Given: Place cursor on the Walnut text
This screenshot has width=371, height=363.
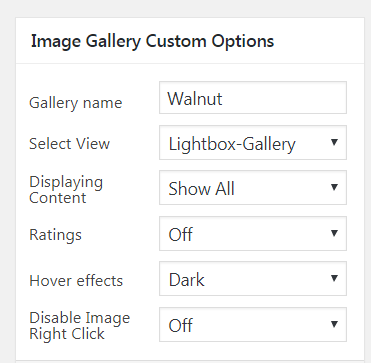Looking at the screenshot, I should [195, 98].
